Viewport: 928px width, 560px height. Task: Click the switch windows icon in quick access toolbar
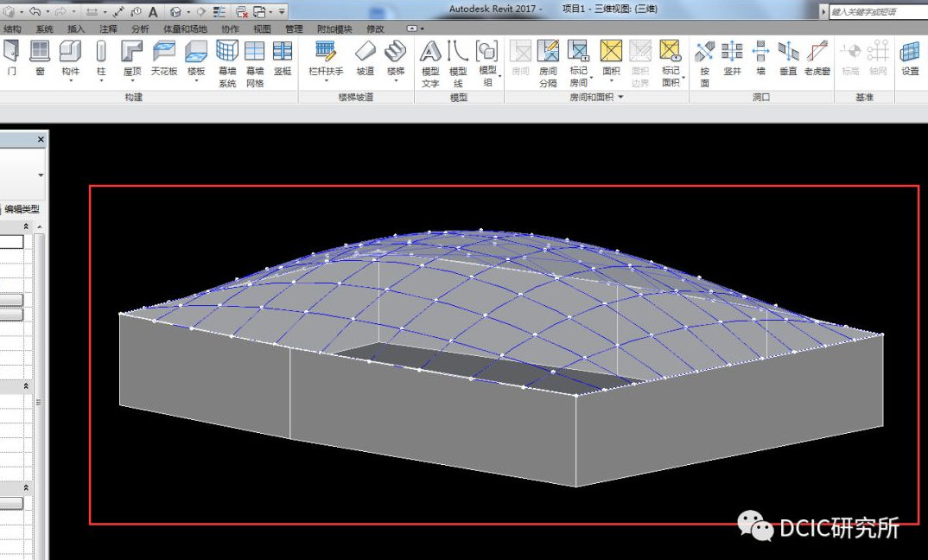tap(260, 11)
